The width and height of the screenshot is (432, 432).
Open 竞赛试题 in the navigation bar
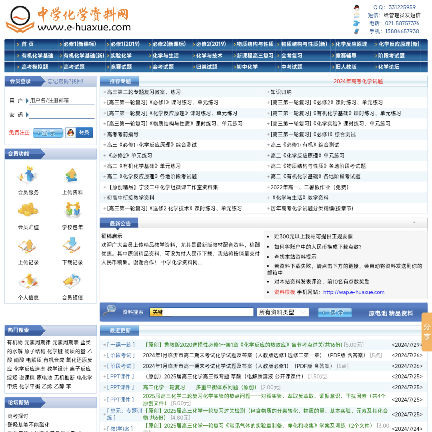[x=121, y=67]
